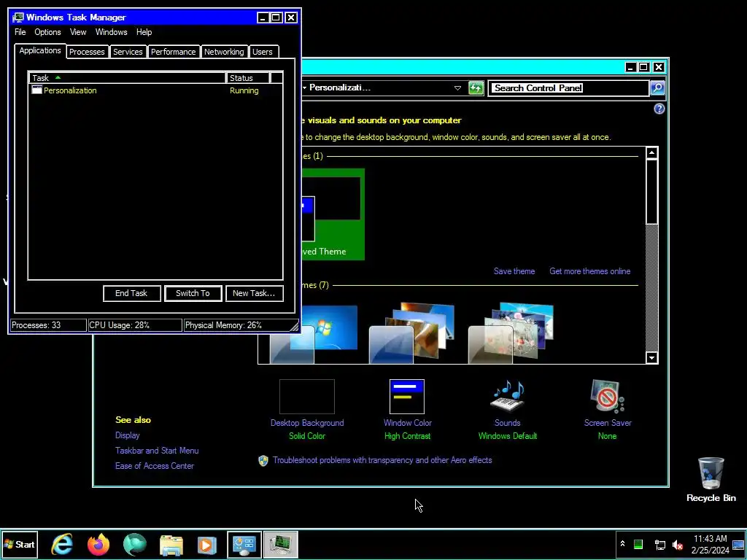This screenshot has height=560, width=747.
Task: Open the Screen Saver icon
Action: (x=608, y=397)
